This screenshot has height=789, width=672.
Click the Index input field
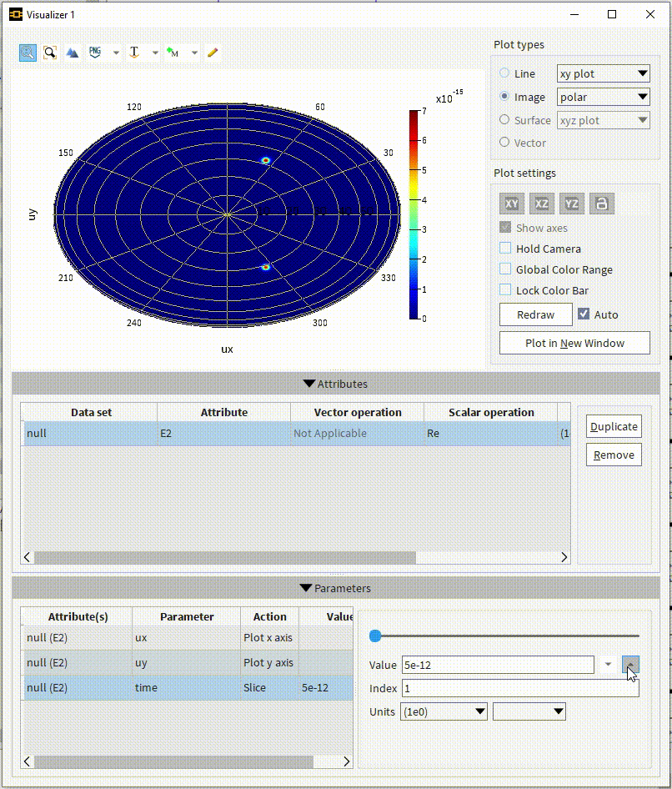click(520, 688)
